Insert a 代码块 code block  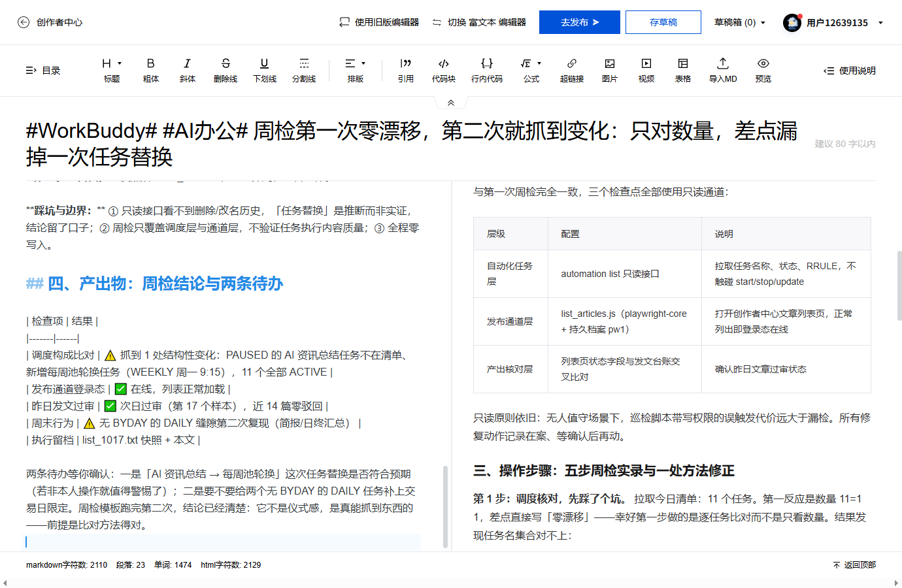tap(444, 71)
